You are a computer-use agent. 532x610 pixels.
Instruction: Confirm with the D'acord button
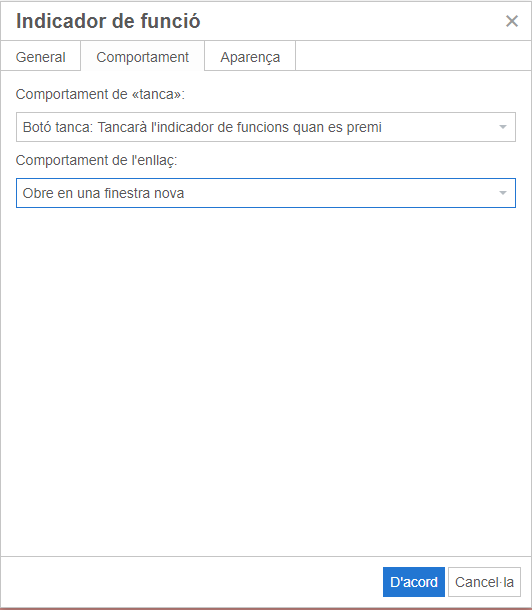(x=413, y=582)
